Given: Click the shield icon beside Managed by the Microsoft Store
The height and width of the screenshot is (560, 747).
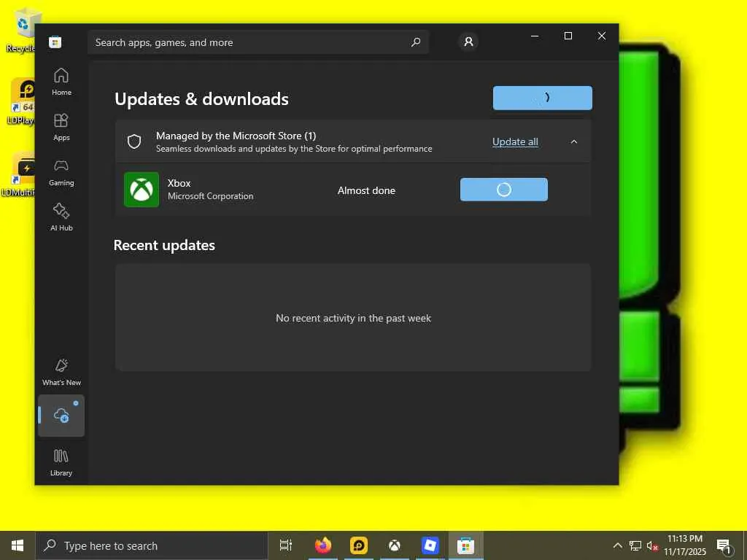Looking at the screenshot, I should coord(134,141).
